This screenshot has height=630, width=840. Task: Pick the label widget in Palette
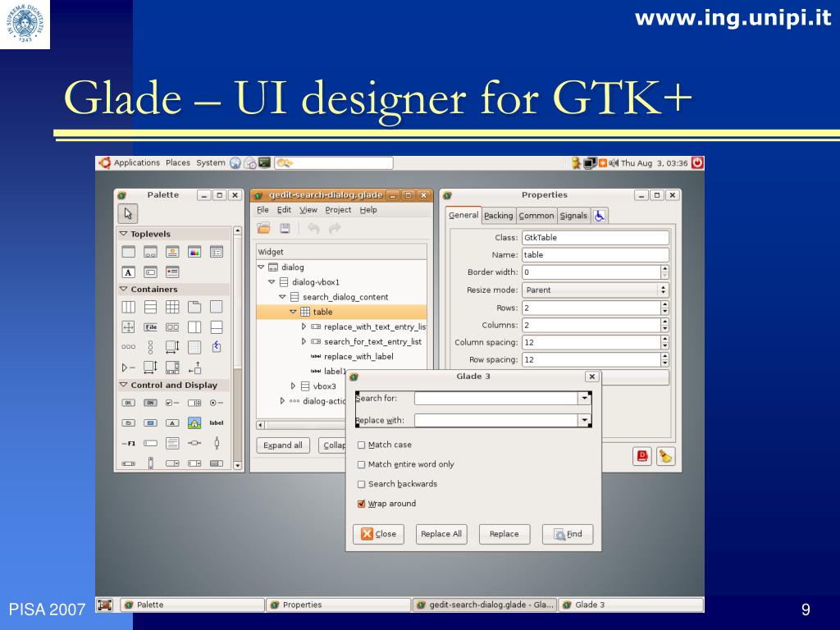(x=217, y=422)
